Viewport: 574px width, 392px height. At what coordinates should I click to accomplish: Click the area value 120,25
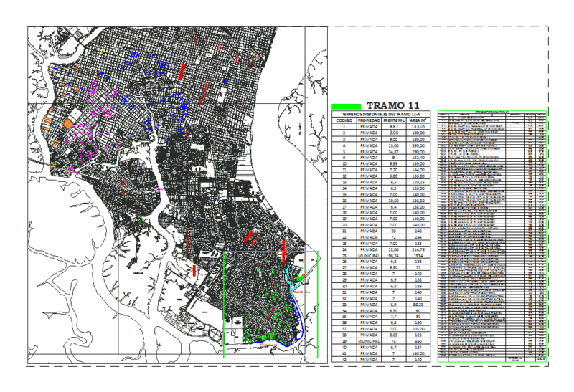[418, 182]
